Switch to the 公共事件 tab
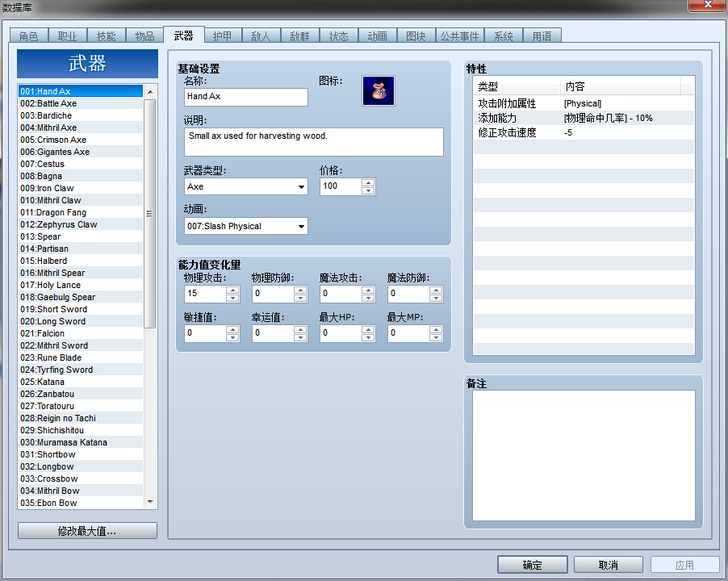Viewport: 728px width, 581px height. pyautogui.click(x=460, y=36)
